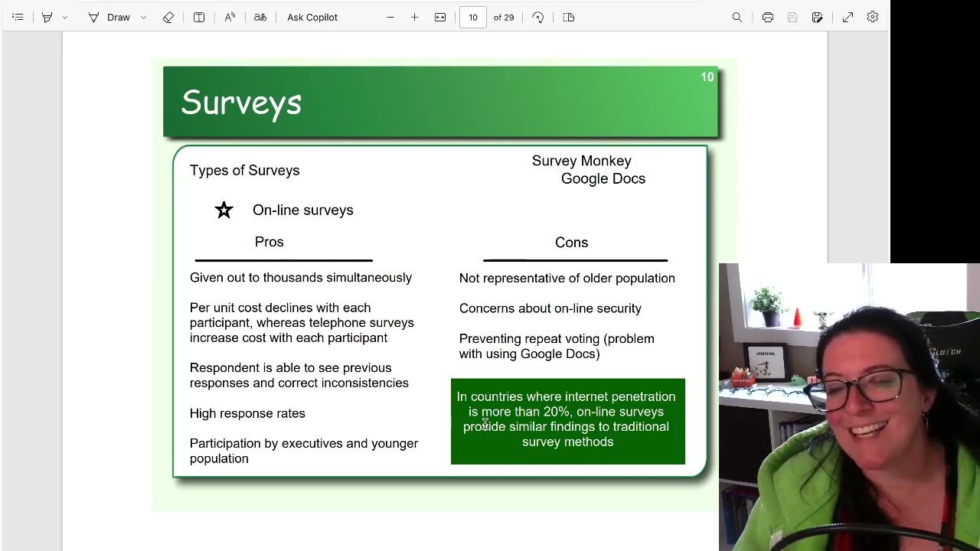Click the 'High response rates' line
Viewport: 980px width, 551px height.
click(x=247, y=413)
